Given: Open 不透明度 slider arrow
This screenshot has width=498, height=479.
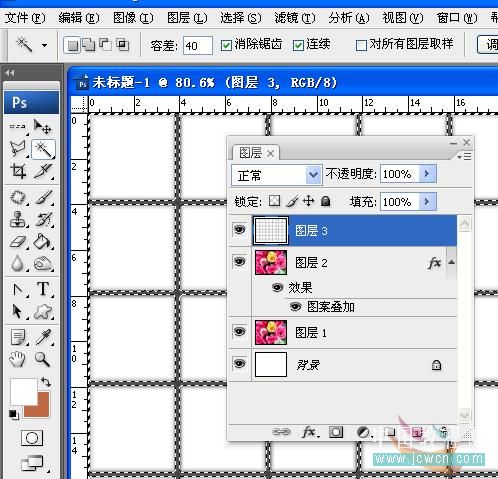Looking at the screenshot, I should 427,174.
